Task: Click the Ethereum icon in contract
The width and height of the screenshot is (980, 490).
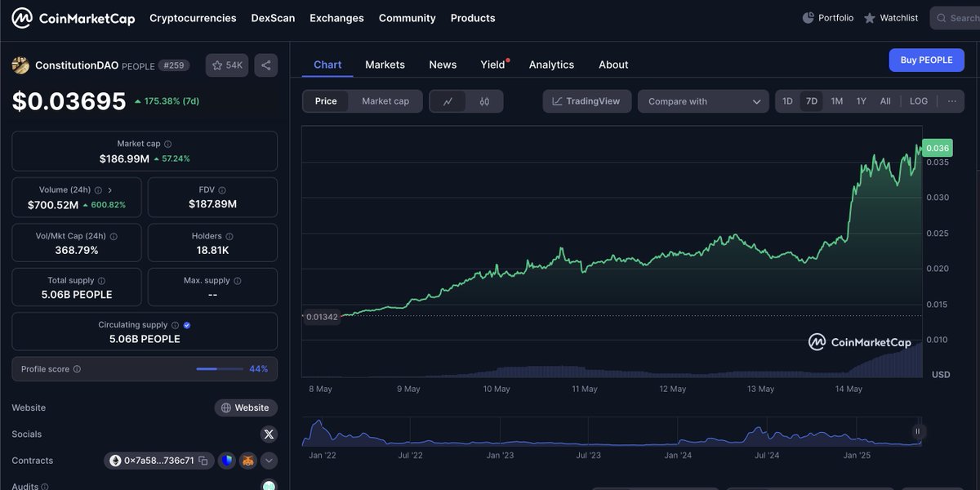Action: (x=115, y=461)
